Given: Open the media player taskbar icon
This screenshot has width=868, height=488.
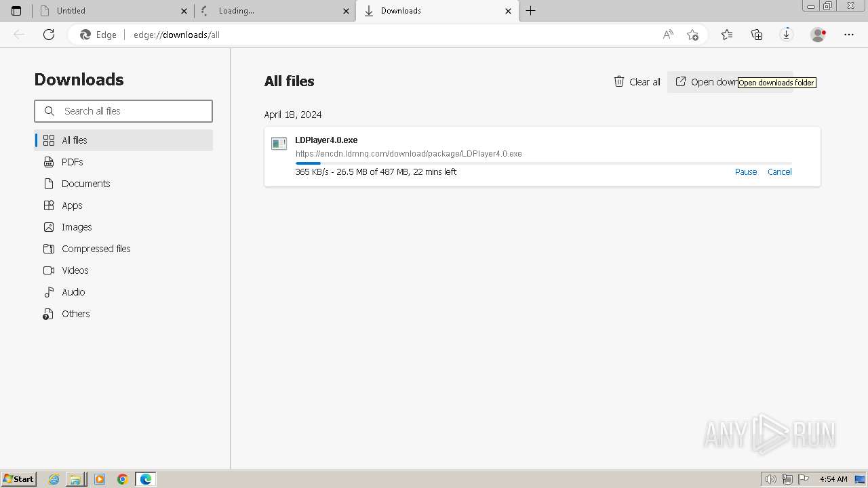Looking at the screenshot, I should point(100,479).
